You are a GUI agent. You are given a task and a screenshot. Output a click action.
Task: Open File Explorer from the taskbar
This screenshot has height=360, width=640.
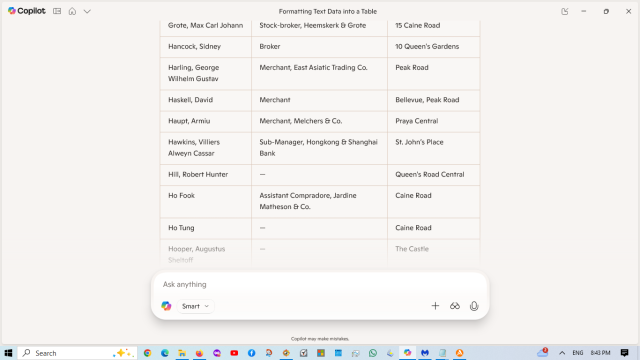pyautogui.click(x=182, y=353)
